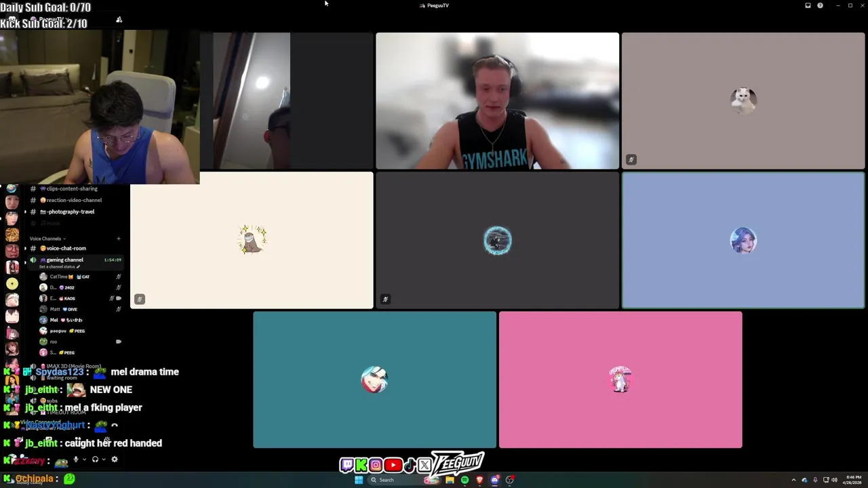
Task: Open Spotify from the taskbar
Action: 465,480
